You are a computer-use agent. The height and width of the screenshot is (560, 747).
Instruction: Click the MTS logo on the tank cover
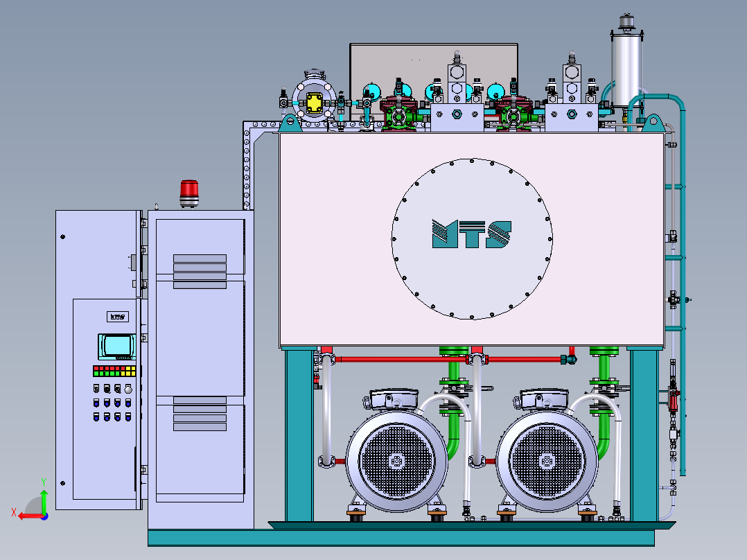coord(472,234)
